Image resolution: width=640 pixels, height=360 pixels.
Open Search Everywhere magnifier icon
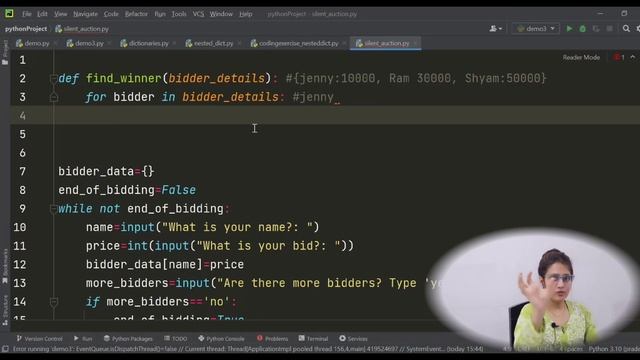point(626,29)
